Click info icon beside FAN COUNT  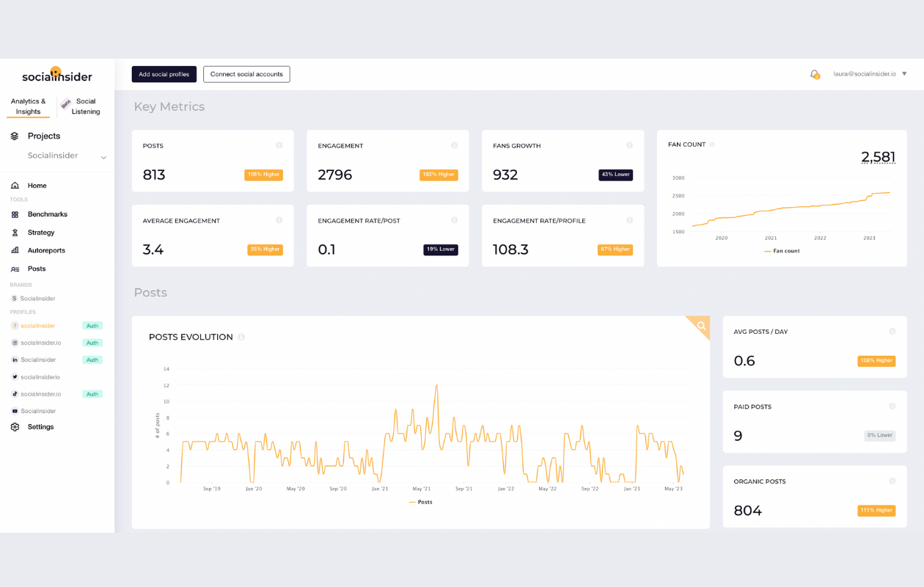(712, 145)
